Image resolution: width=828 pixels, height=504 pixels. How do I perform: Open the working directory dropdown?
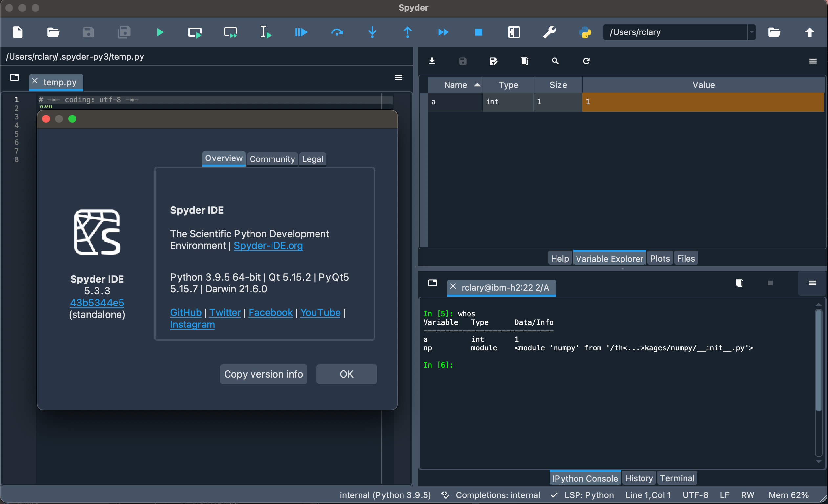pyautogui.click(x=752, y=32)
